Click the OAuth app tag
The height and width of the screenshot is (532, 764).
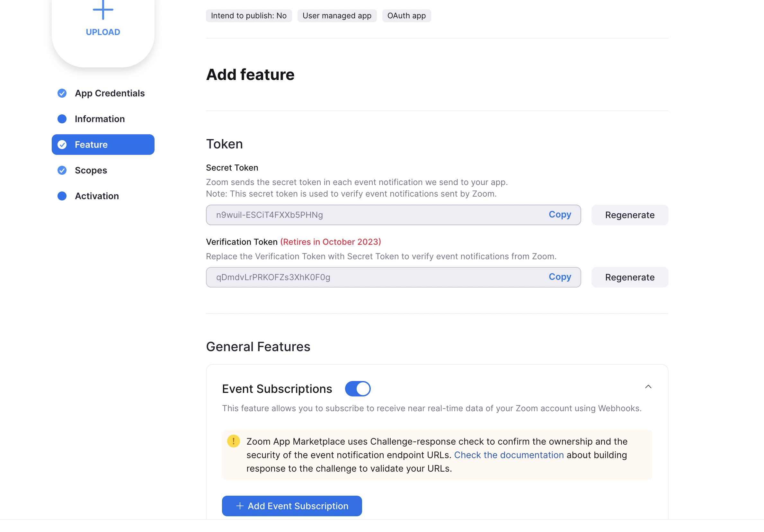point(406,16)
